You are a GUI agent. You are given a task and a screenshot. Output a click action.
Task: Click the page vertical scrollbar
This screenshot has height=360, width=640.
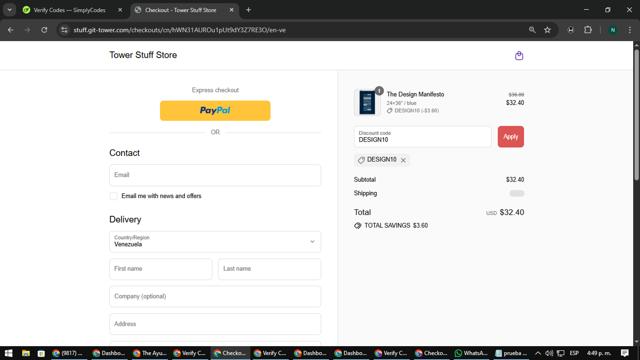pos(636,114)
